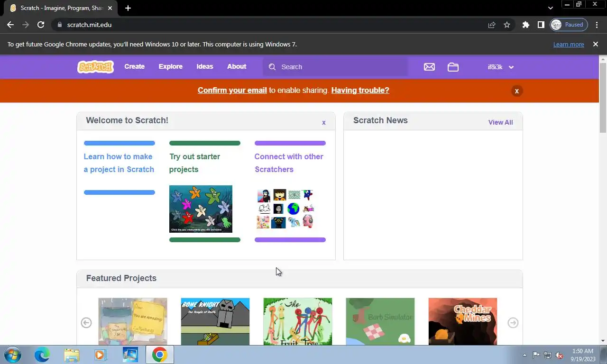Viewport: 607px width, 364px height.
Task: Show hidden tray icons arrow
Action: pyautogui.click(x=524, y=355)
